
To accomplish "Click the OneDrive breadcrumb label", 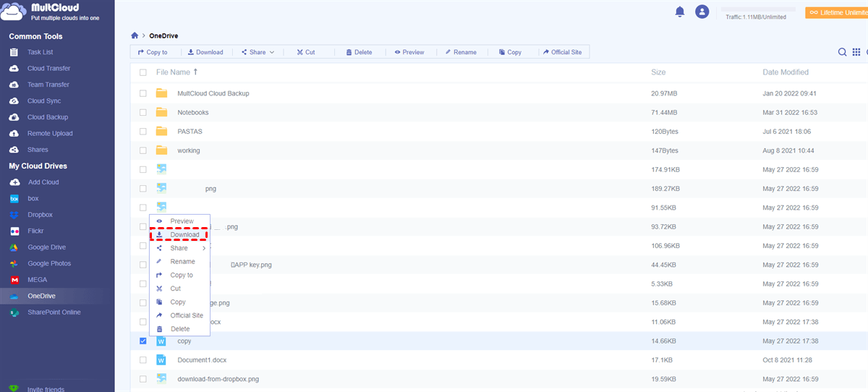I will click(163, 35).
